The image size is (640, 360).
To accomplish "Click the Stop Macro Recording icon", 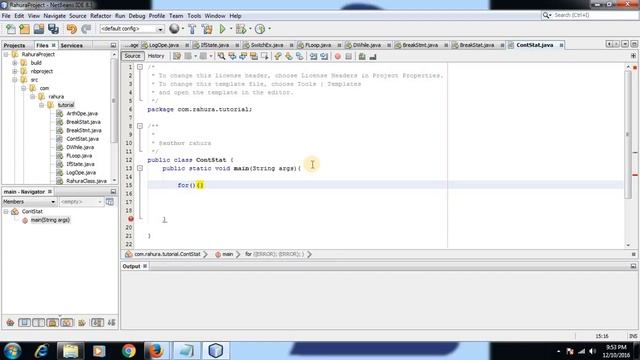I will pyautogui.click(x=348, y=56).
